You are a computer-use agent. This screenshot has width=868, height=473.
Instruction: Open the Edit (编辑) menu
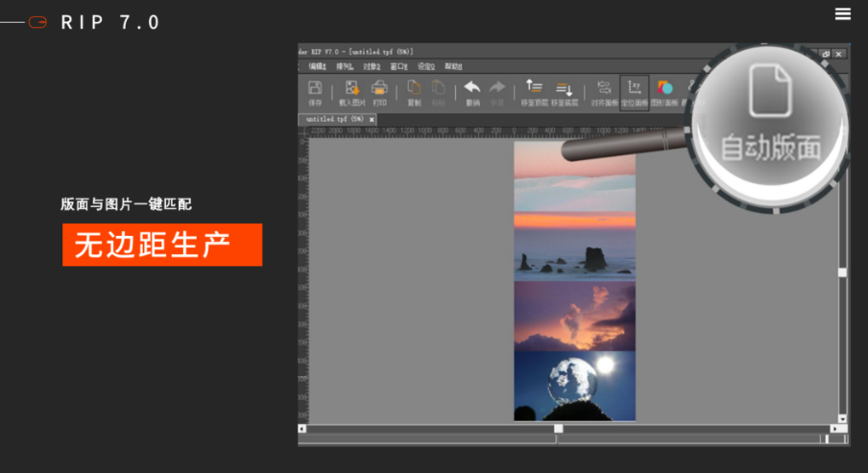pos(318,66)
